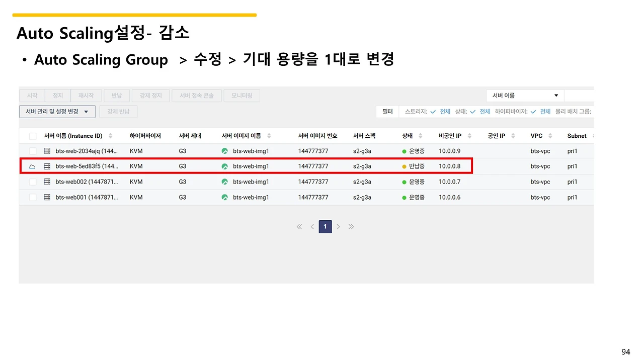Go to first page with double-left arrow

click(299, 227)
